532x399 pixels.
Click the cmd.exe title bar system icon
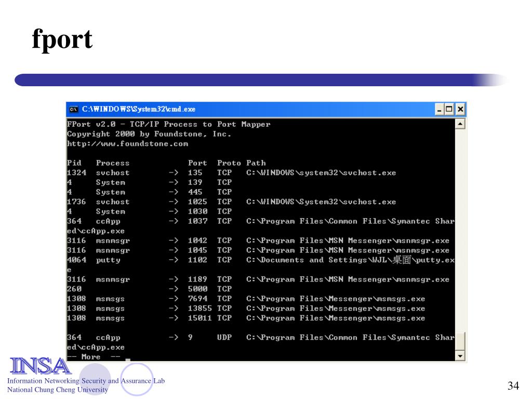[73, 109]
